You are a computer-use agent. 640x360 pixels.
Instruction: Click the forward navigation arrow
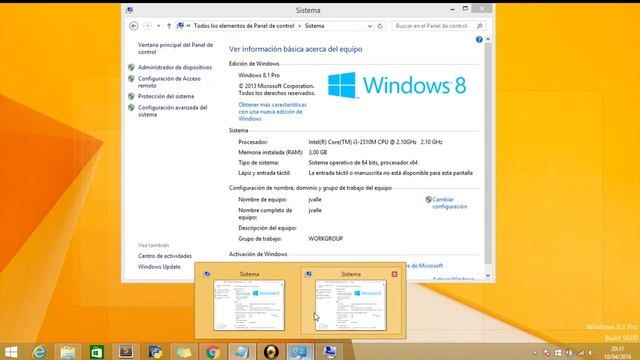click(147, 26)
